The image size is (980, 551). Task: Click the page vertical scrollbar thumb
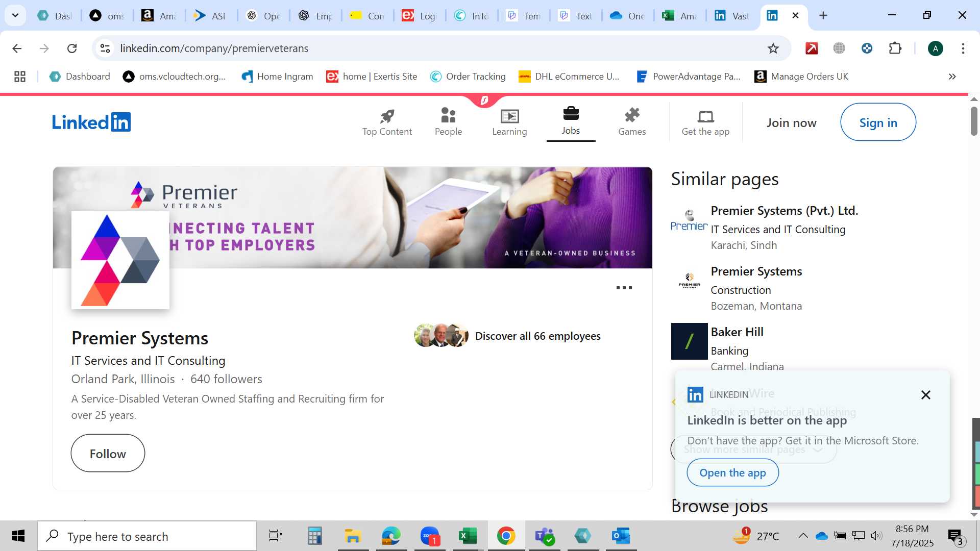[x=974, y=121]
